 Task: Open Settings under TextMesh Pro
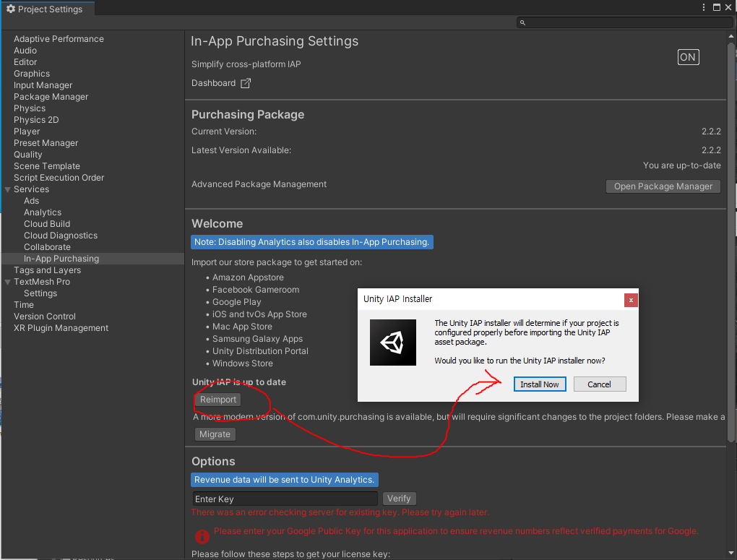40,293
